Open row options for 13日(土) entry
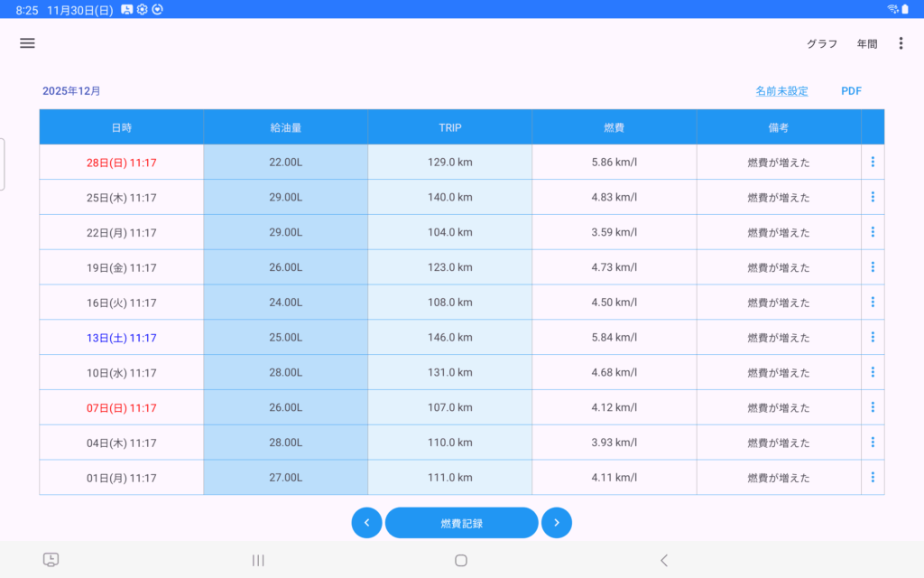 pyautogui.click(x=873, y=338)
